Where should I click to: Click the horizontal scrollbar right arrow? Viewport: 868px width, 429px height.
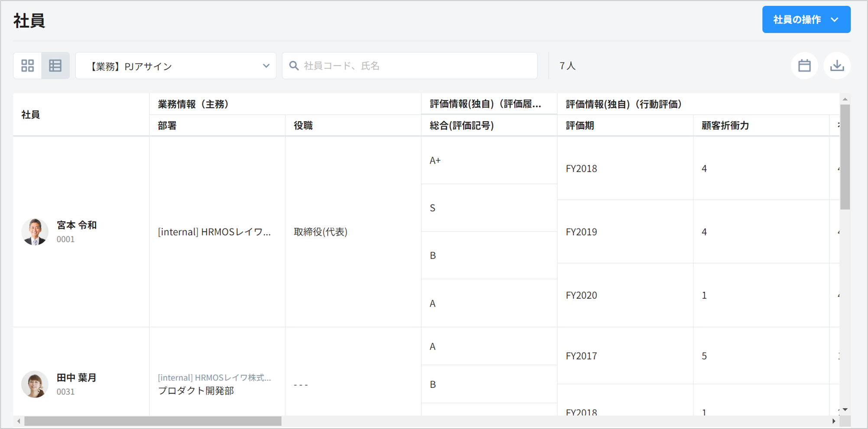834,421
